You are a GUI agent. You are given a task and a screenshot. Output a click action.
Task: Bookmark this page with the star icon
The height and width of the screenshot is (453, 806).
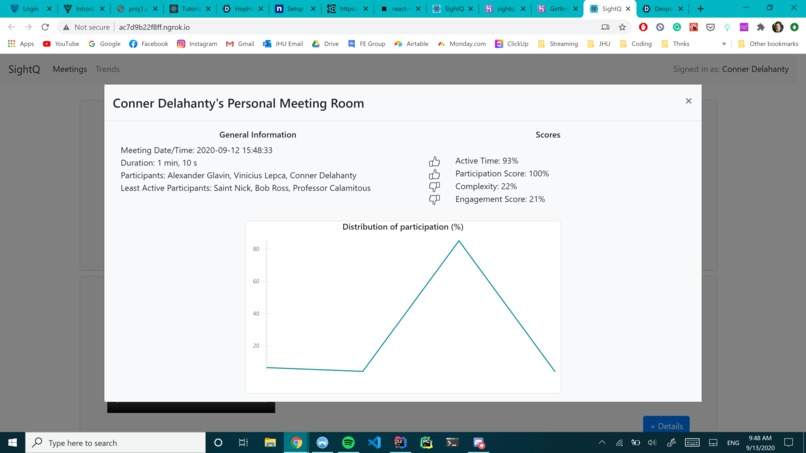tap(622, 27)
